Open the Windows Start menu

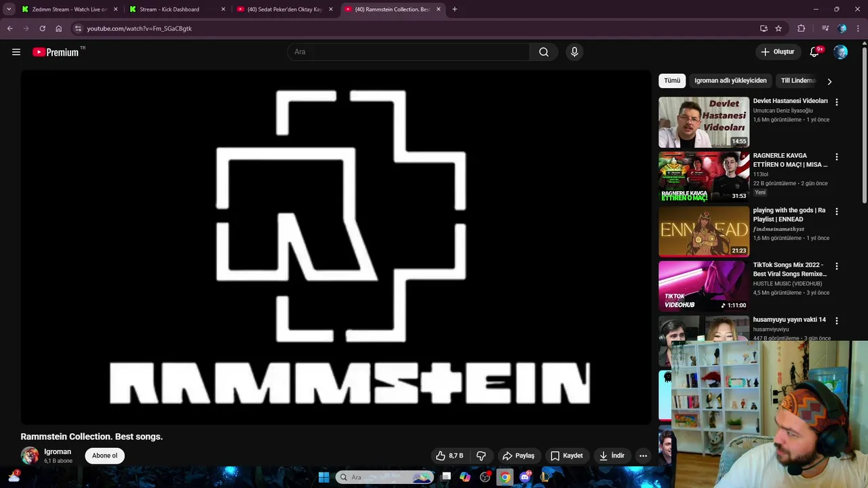click(323, 477)
